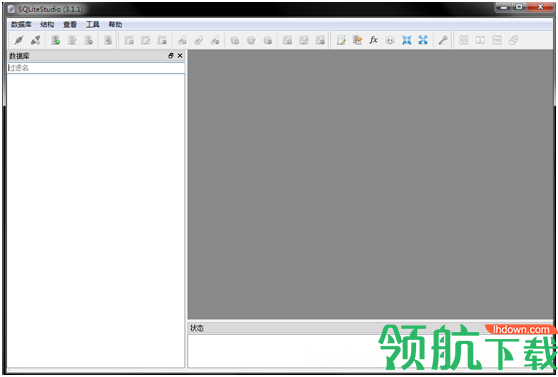Click the Edit index toolbar icon

pyautogui.click(x=198, y=40)
